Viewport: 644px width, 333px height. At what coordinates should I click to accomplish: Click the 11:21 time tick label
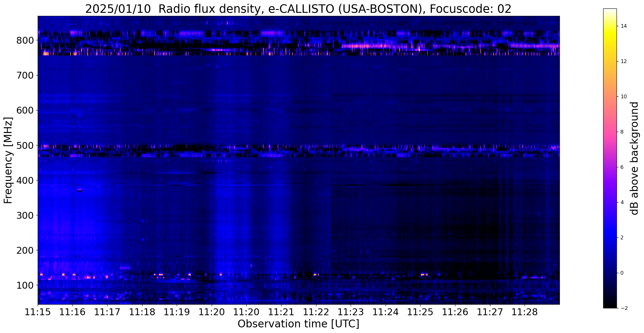(x=281, y=312)
